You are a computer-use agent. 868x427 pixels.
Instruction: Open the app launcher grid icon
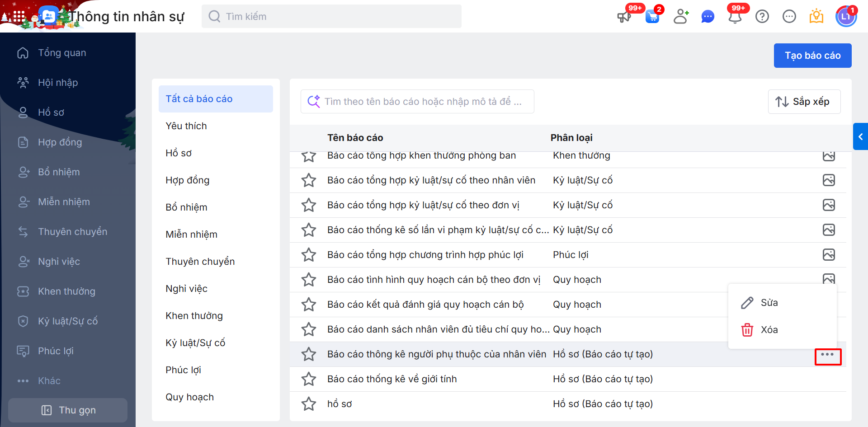[x=19, y=17]
